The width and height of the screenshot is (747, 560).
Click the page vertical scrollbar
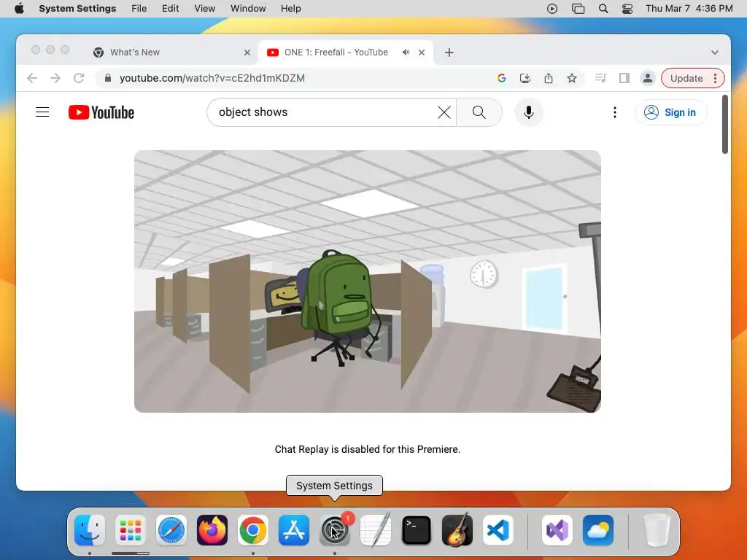pos(724,125)
